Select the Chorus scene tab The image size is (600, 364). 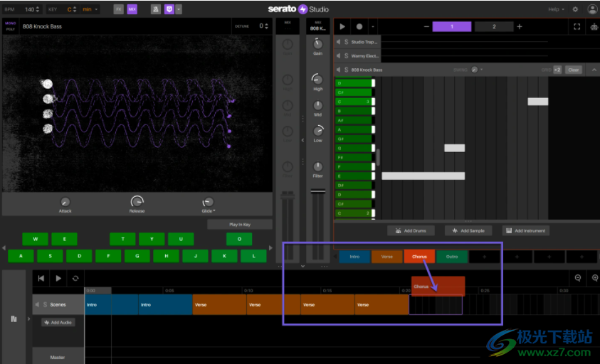419,257
